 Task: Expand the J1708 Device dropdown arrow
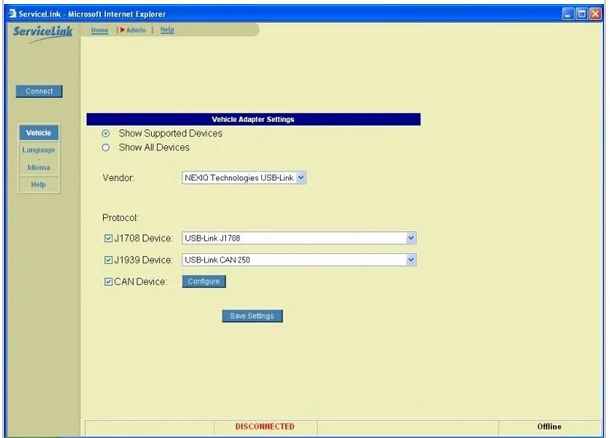pyautogui.click(x=411, y=238)
